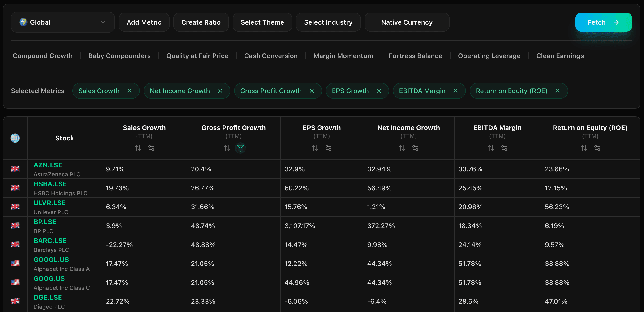This screenshot has height=312, width=644.
Task: Click the Fetch button
Action: (604, 22)
